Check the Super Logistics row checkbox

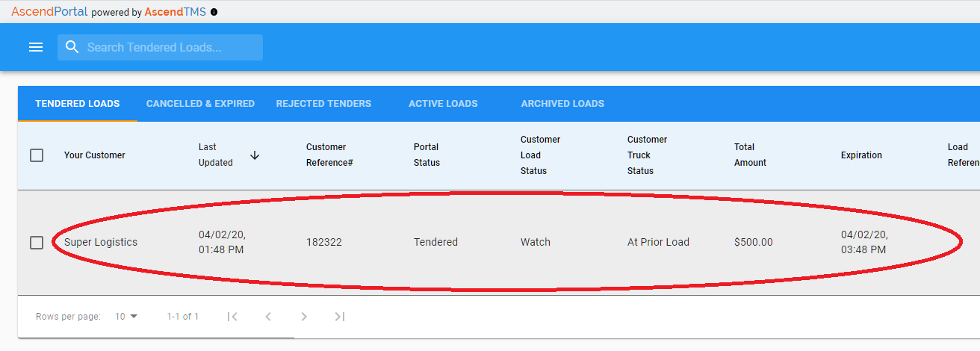(x=37, y=243)
